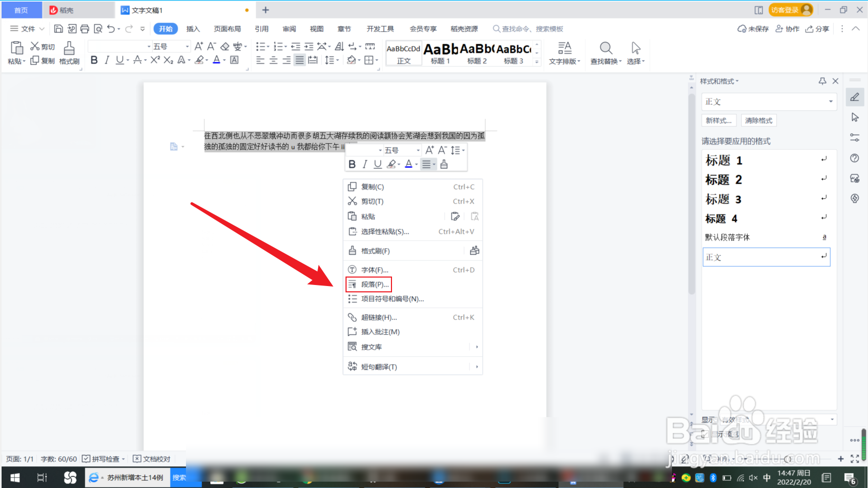Click the ribbon Align Right icon
The height and width of the screenshot is (488, 868).
point(286,60)
